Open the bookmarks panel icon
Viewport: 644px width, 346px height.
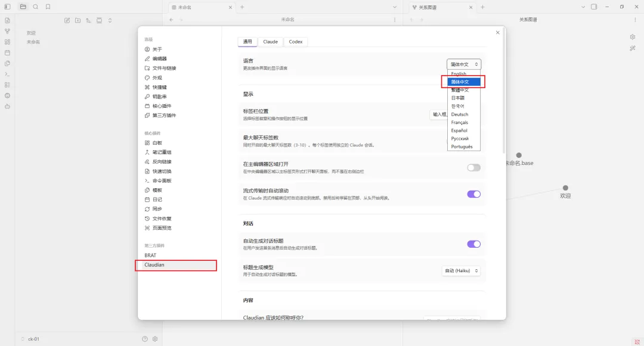[48, 7]
